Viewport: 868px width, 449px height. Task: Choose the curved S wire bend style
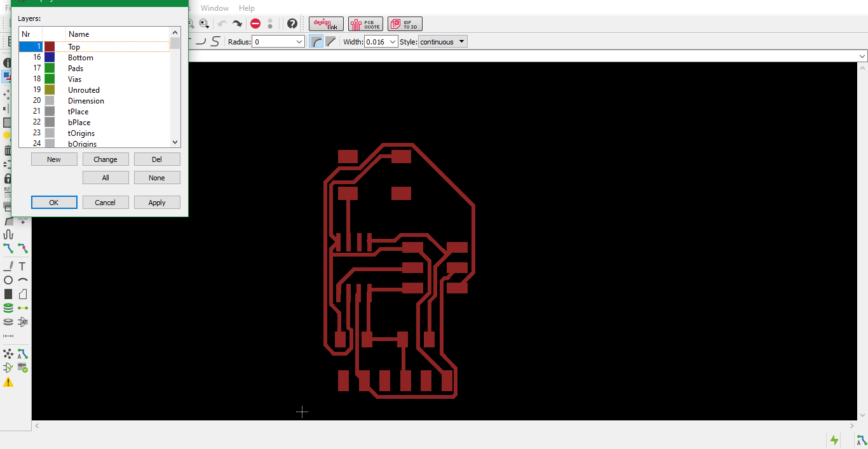coord(215,41)
